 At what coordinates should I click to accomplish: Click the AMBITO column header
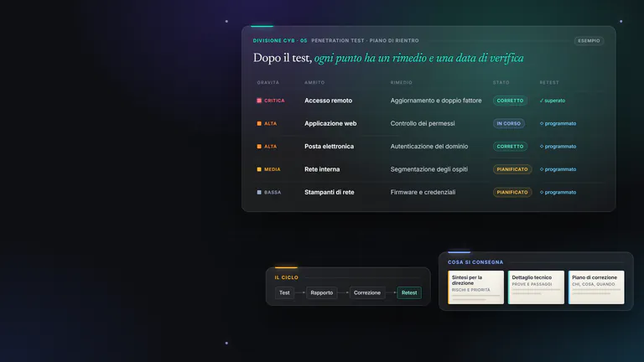(x=314, y=82)
